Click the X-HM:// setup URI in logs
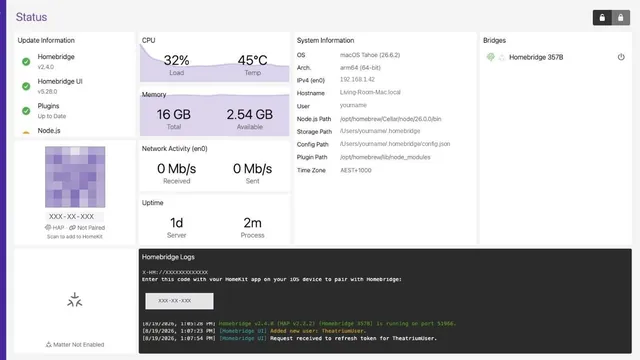 (x=175, y=272)
